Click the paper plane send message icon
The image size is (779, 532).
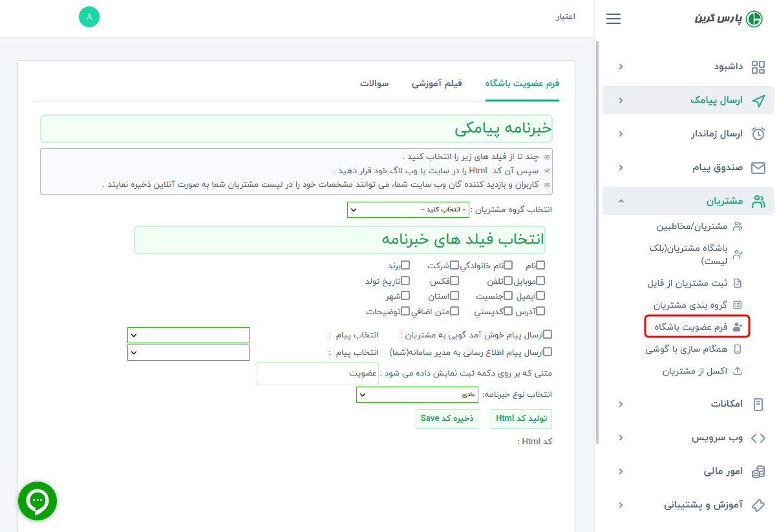758,101
